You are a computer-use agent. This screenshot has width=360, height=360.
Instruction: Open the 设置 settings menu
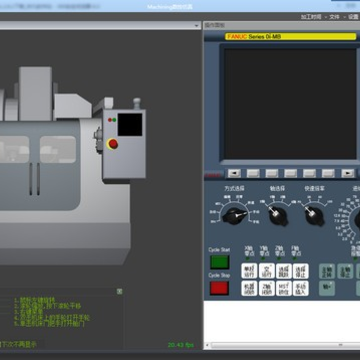[x=353, y=17]
